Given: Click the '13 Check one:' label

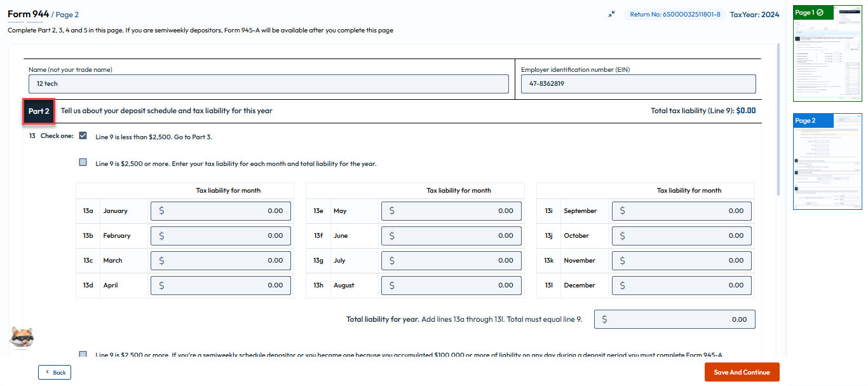Looking at the screenshot, I should [51, 136].
